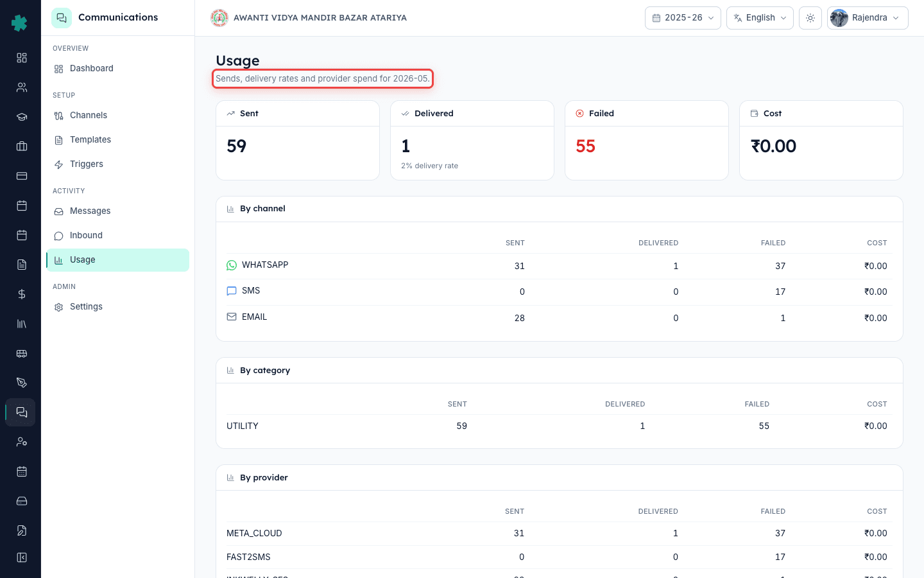The width and height of the screenshot is (924, 578).
Task: Open the file with pen signature icon
Action: click(x=22, y=530)
